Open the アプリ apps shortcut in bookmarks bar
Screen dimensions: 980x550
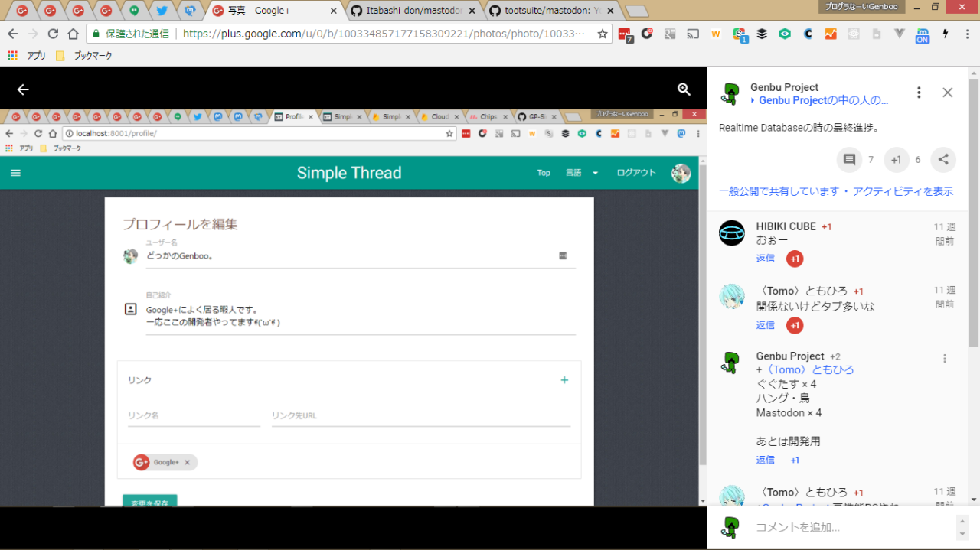(x=26, y=56)
